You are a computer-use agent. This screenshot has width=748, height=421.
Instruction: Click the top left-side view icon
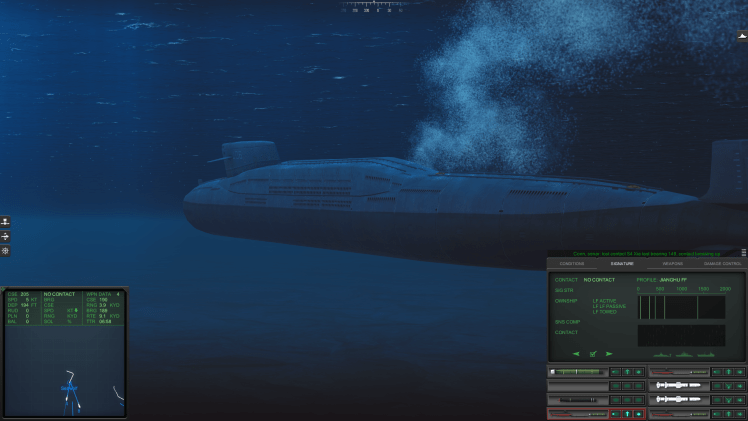(5, 221)
